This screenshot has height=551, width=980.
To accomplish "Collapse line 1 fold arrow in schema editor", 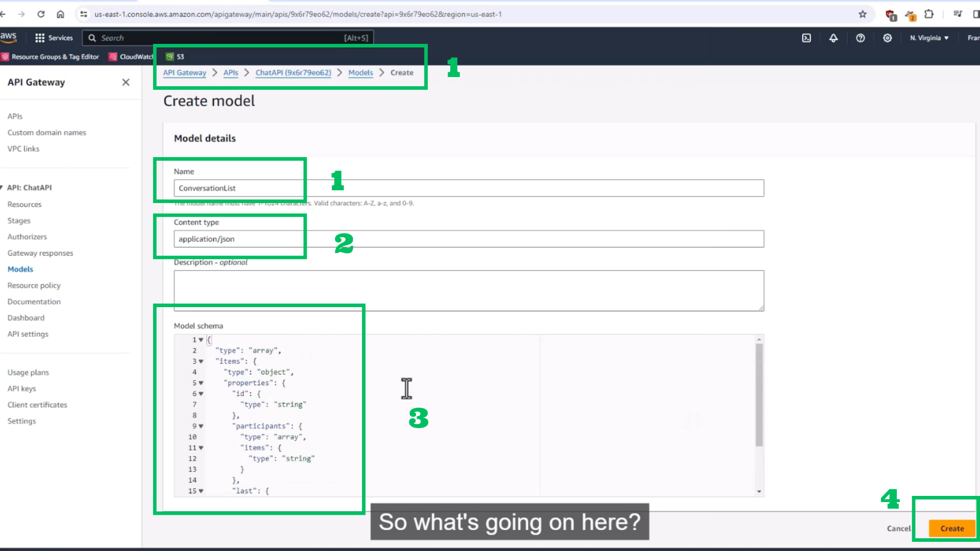I will click(x=201, y=340).
